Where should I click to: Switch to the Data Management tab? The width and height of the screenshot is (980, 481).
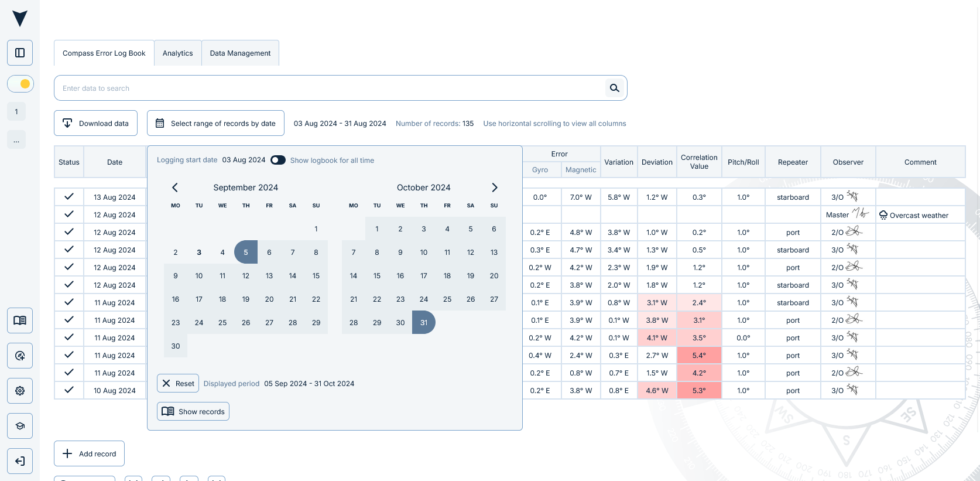240,53
